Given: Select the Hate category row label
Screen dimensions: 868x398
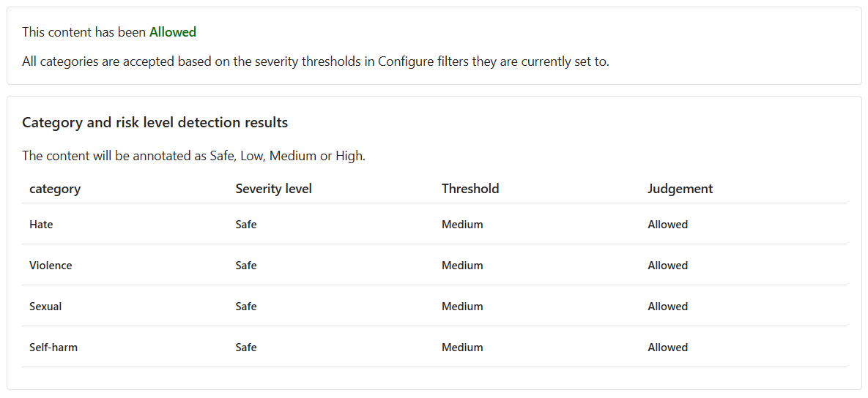Looking at the screenshot, I should click(x=41, y=225).
